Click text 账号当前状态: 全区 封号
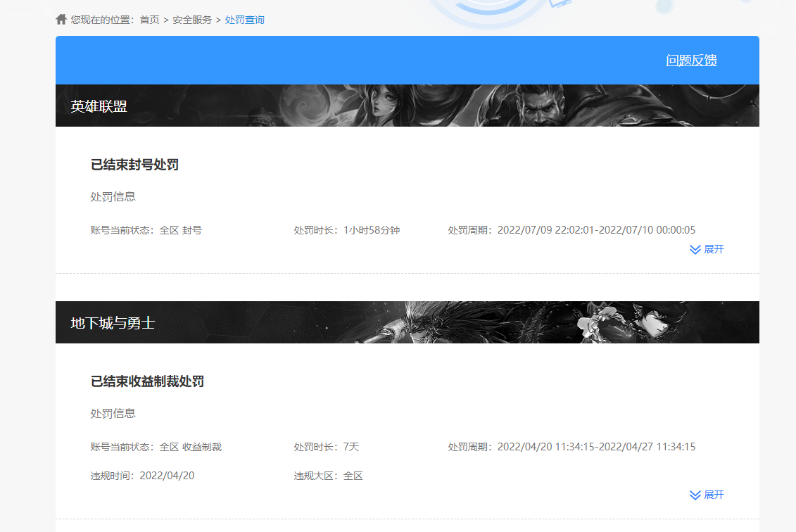796x532 pixels. (146, 230)
